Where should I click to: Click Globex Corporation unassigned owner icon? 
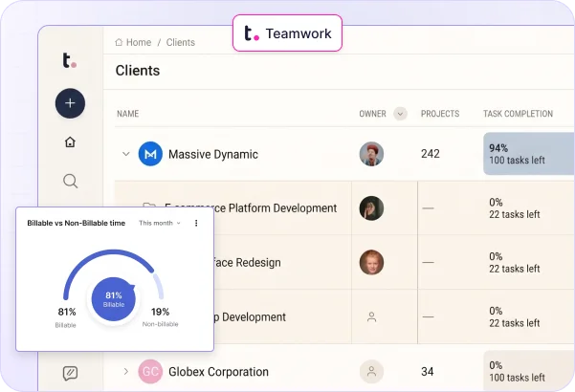pos(371,372)
